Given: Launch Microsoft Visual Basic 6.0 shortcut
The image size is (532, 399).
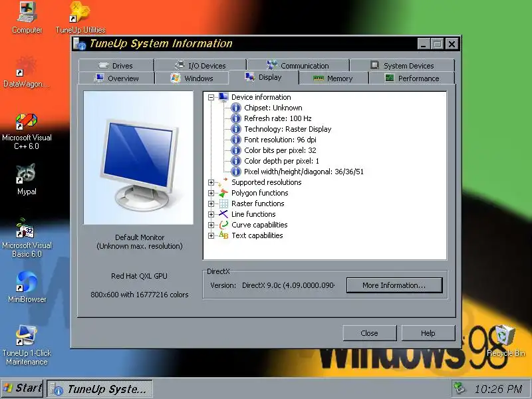Looking at the screenshot, I should tap(27, 238).
